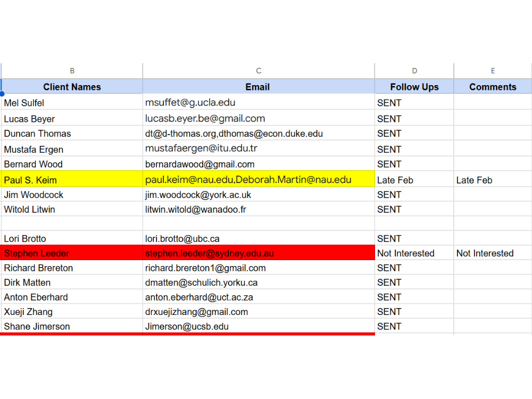The image size is (532, 399).
Task: Select the lori.brotto@ubc.ca cell
Action: 259,238
